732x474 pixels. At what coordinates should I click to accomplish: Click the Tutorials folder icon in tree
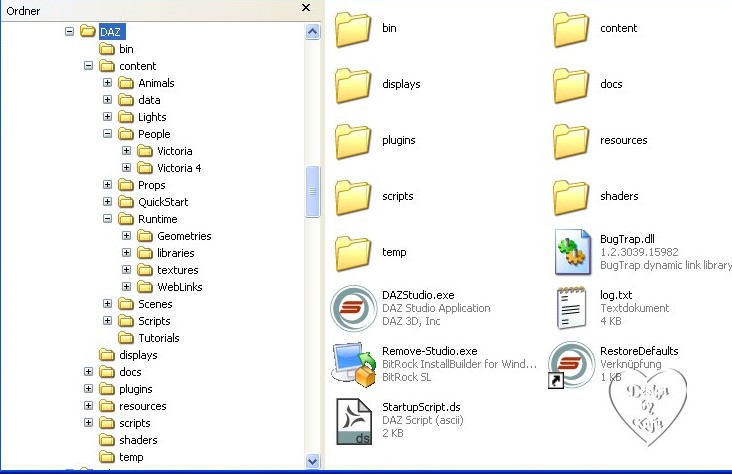[126, 338]
